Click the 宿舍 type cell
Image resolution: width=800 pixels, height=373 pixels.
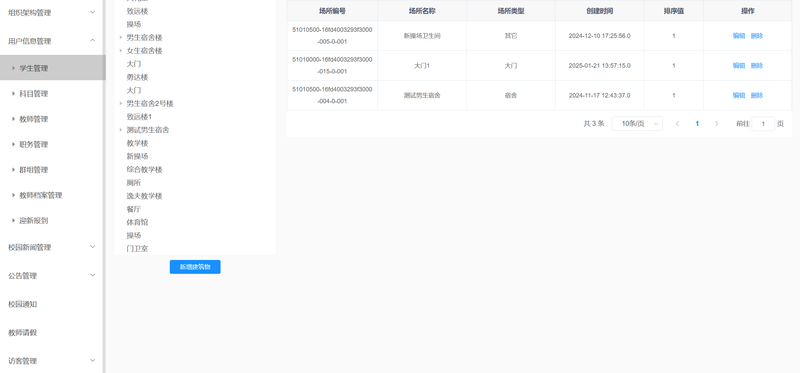(x=511, y=95)
